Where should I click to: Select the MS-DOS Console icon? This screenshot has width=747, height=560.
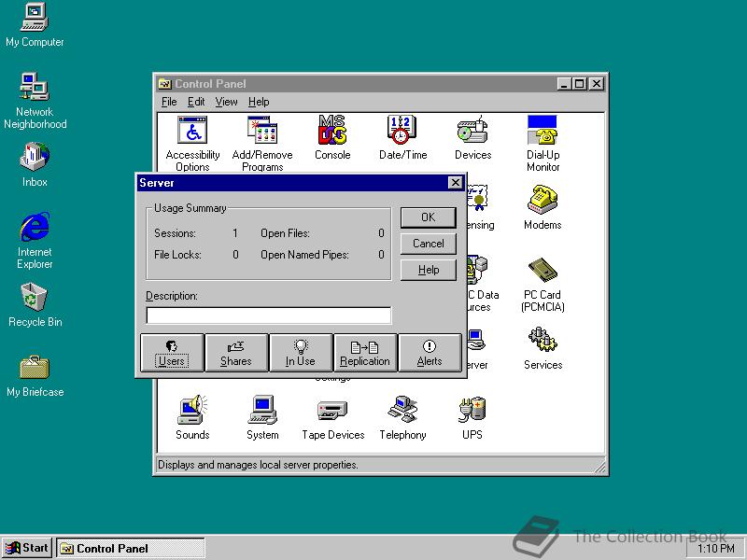(x=332, y=130)
